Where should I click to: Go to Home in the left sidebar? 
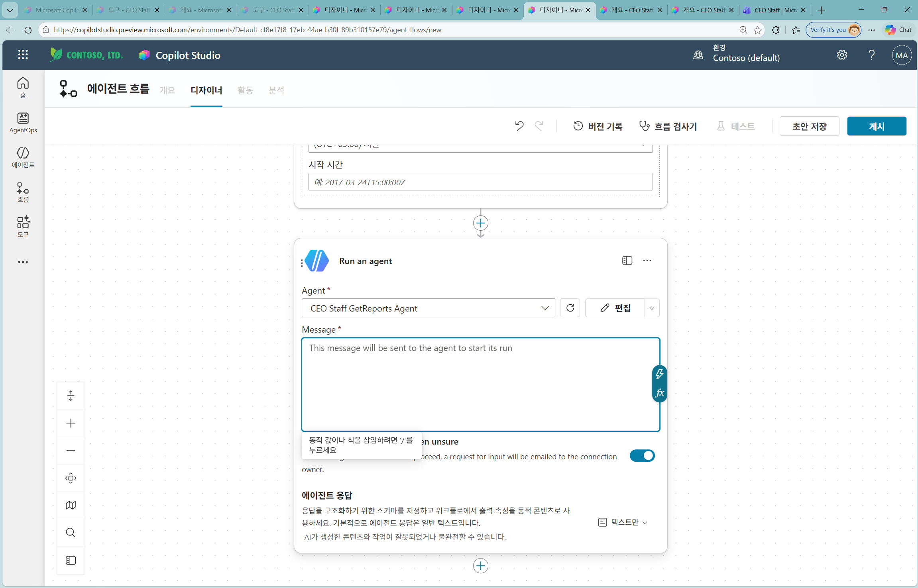coord(23,87)
